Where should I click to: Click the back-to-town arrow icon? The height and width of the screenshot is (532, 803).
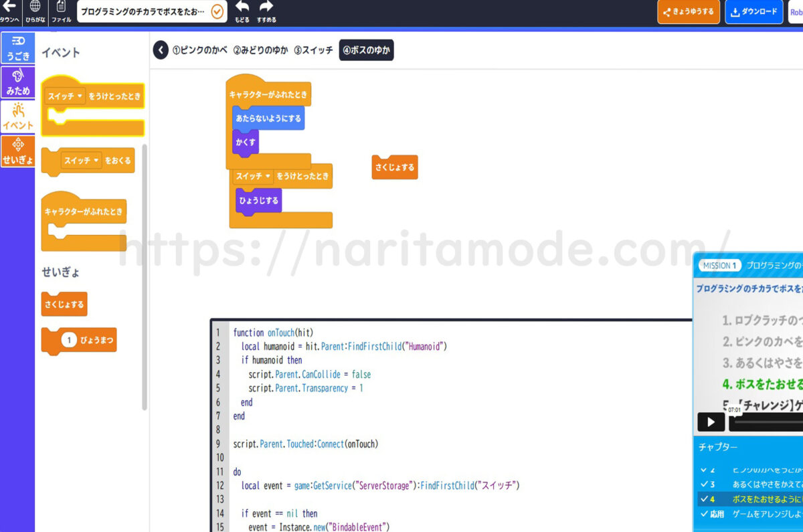point(9,8)
